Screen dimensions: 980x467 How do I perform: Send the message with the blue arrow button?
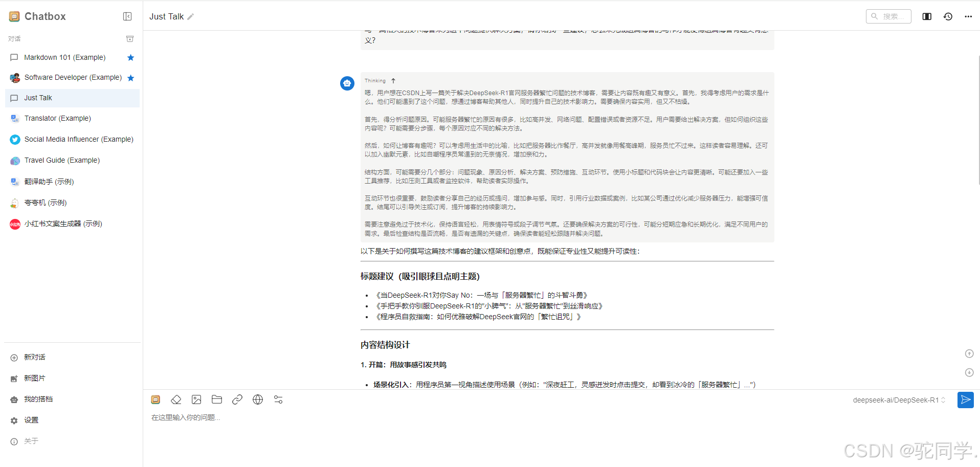coord(965,400)
